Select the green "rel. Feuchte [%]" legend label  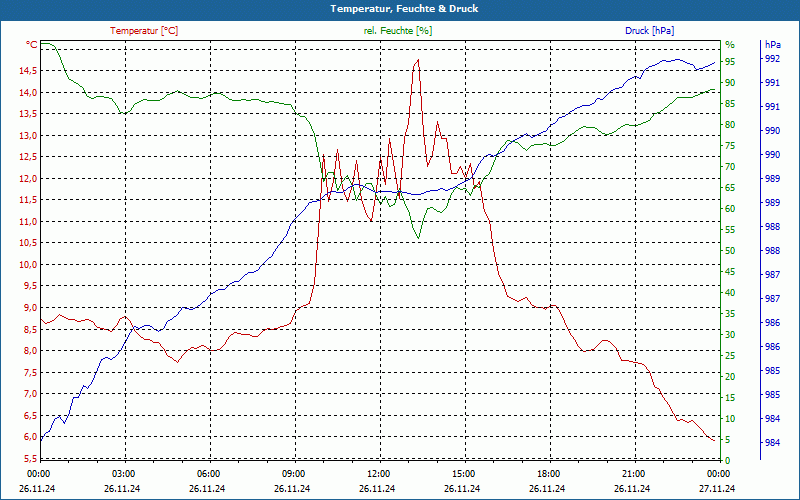[x=398, y=31]
